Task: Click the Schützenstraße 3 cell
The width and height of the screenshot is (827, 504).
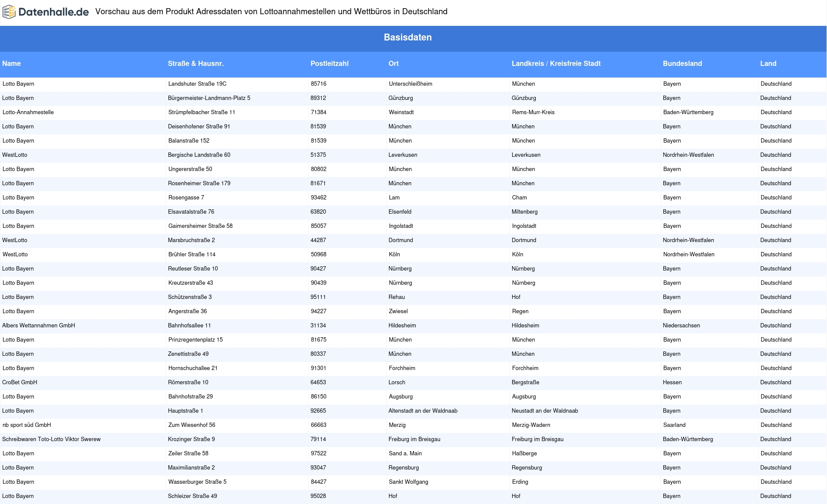Action: pyautogui.click(x=190, y=297)
